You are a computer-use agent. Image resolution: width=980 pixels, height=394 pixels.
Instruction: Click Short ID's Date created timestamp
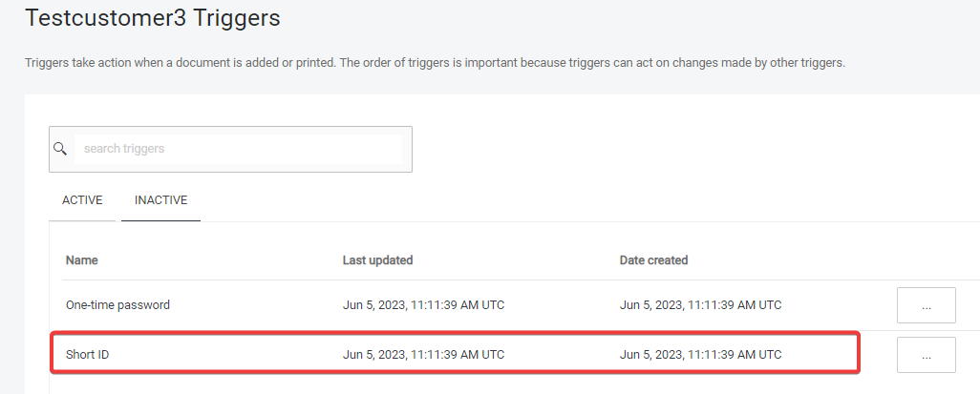click(700, 355)
